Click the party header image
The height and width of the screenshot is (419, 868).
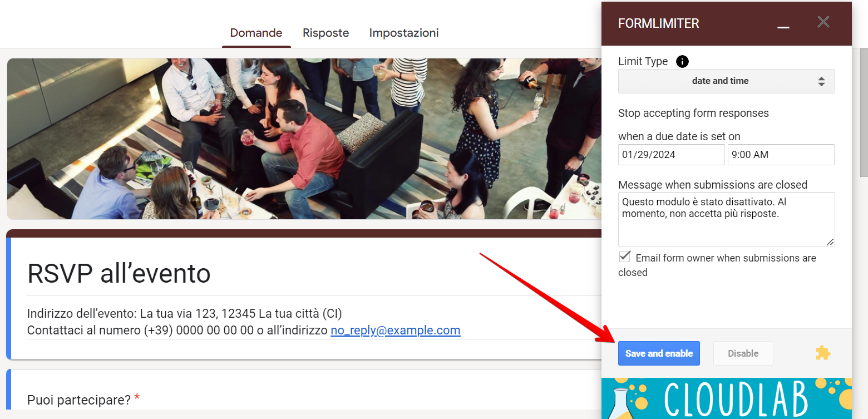click(x=304, y=139)
